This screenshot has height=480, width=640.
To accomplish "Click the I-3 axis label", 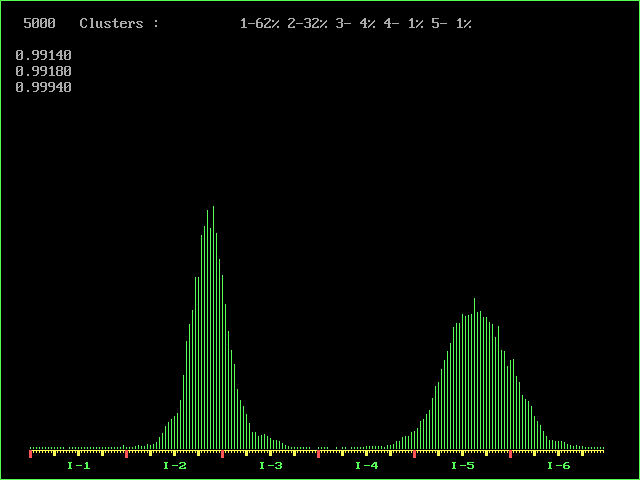I will coord(271,466).
